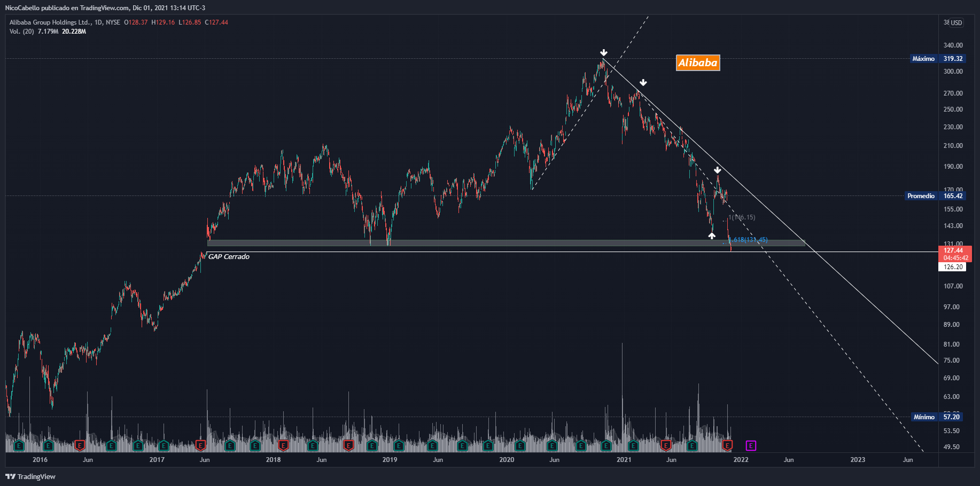980x486 pixels.
Task: Click the 2023 label on time axis
Action: tap(858, 460)
